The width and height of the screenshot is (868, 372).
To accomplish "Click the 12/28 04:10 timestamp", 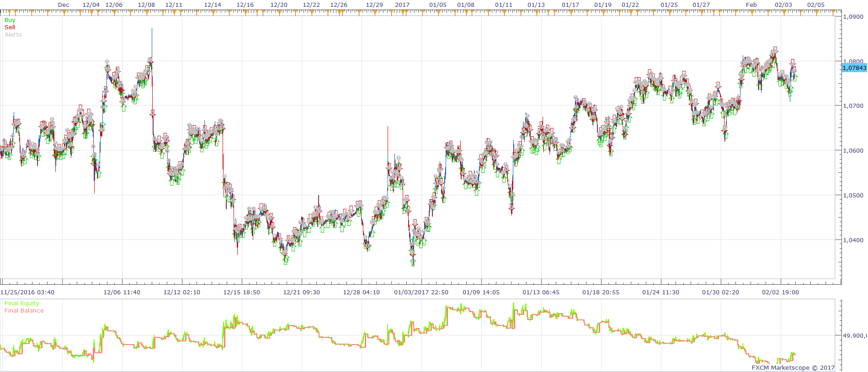I will (x=362, y=292).
